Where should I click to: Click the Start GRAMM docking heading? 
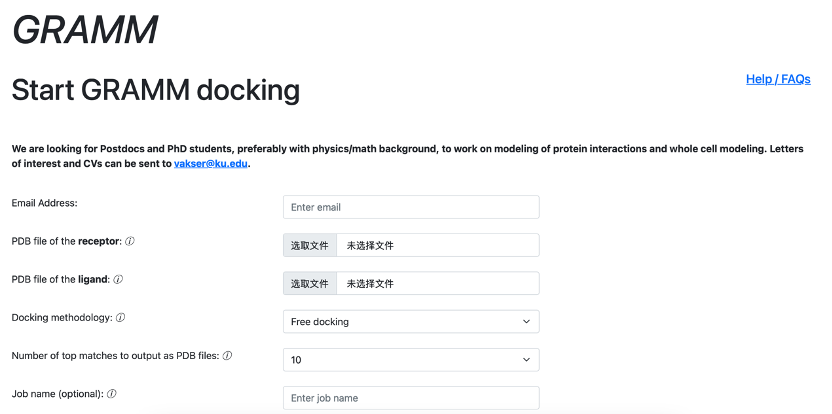[x=155, y=91]
